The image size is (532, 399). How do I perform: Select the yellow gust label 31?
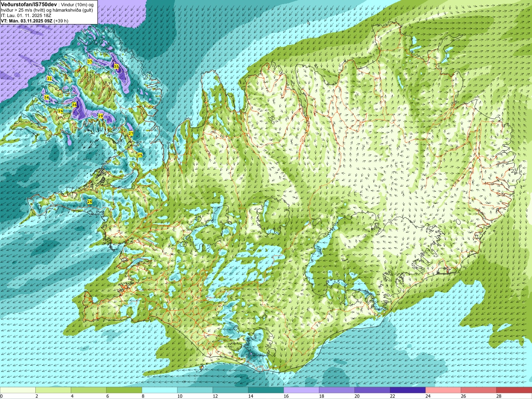49,79
